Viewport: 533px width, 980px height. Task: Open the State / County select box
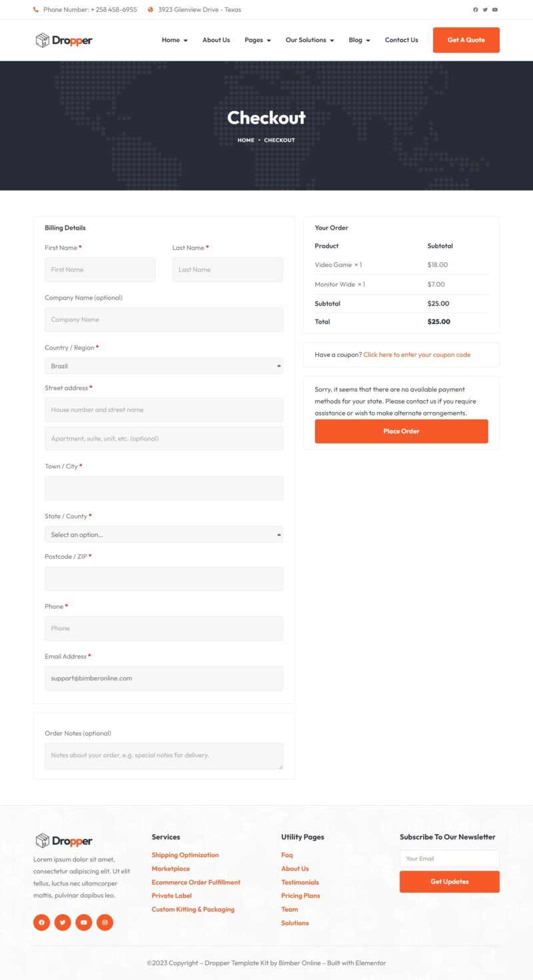[163, 535]
